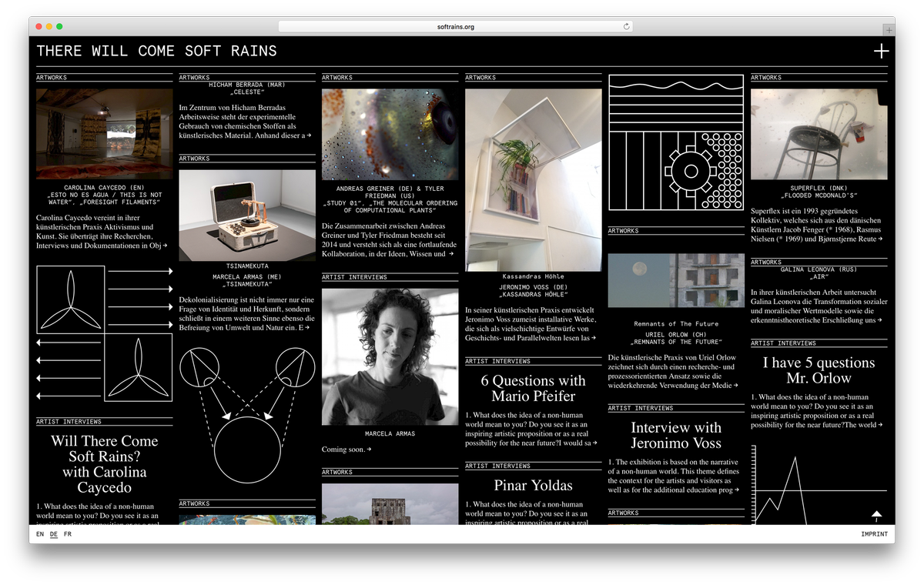The height and width of the screenshot is (585, 924).
Task: Open Remnants of the Future moon image
Action: (676, 280)
